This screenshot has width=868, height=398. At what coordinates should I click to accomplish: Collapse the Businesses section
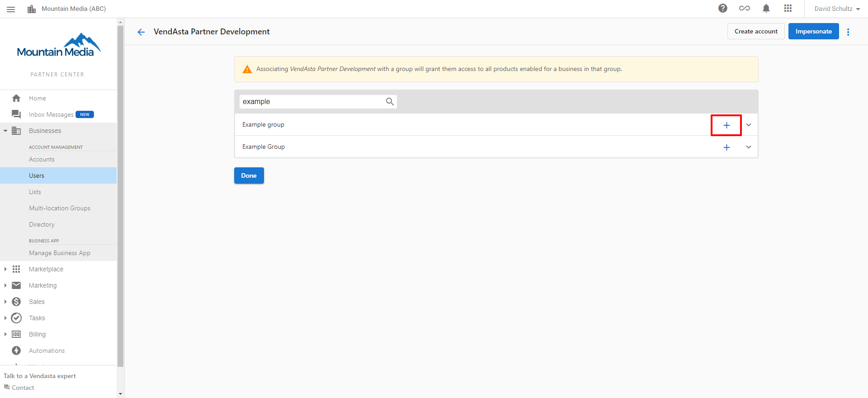tap(5, 131)
